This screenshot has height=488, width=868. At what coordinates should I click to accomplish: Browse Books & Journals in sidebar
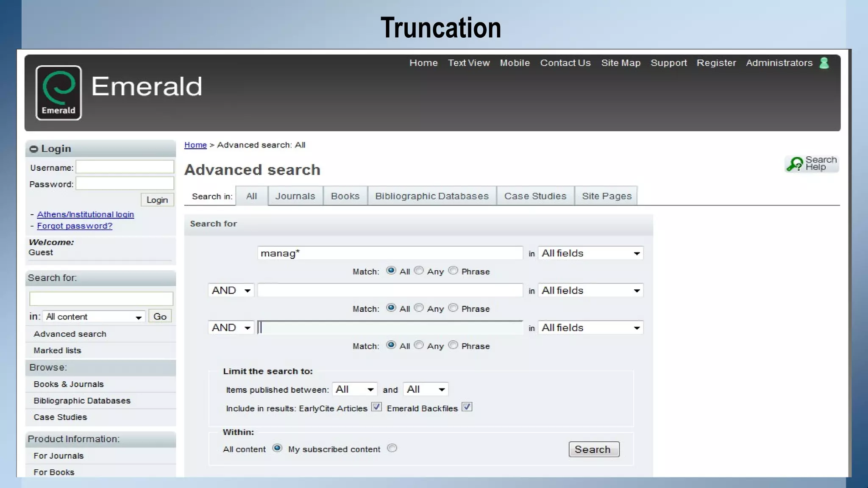point(69,384)
